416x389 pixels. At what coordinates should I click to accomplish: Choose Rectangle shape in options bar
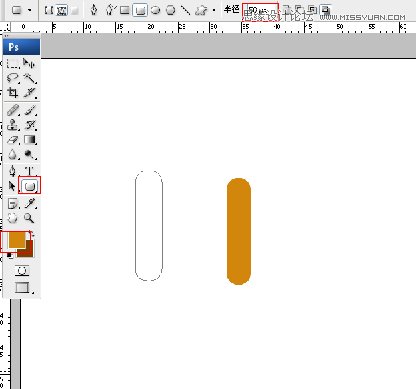[x=125, y=10]
